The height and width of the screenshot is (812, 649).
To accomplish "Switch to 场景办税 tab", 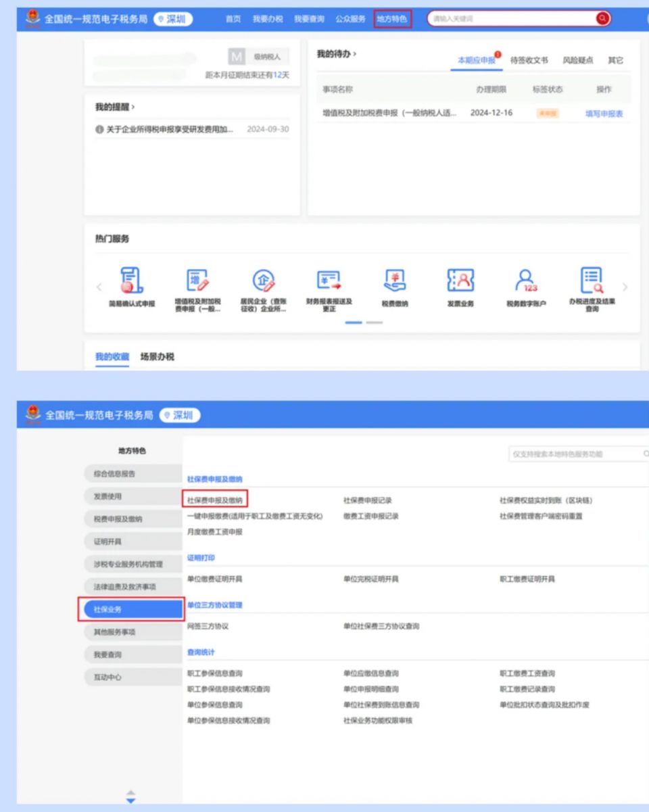I will (x=157, y=356).
